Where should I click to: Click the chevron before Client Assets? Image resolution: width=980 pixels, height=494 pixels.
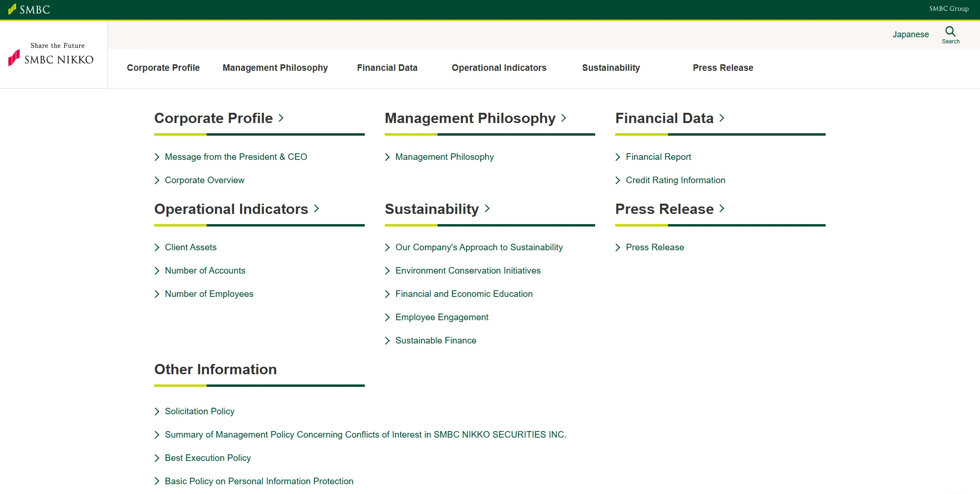tap(157, 247)
